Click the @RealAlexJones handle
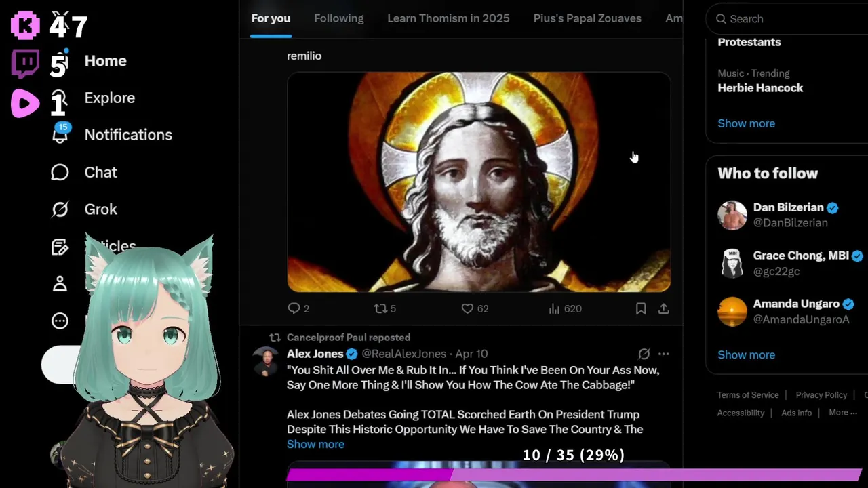The width and height of the screenshot is (868, 488). pos(403,354)
